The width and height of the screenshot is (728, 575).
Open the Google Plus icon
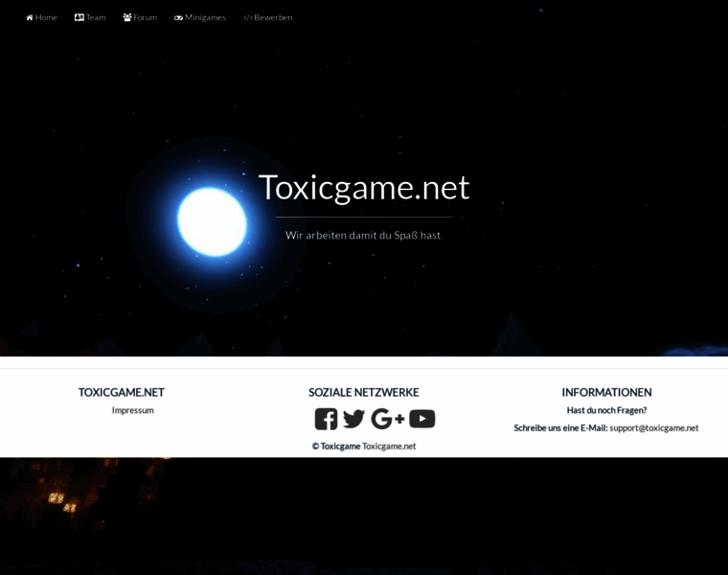click(388, 419)
